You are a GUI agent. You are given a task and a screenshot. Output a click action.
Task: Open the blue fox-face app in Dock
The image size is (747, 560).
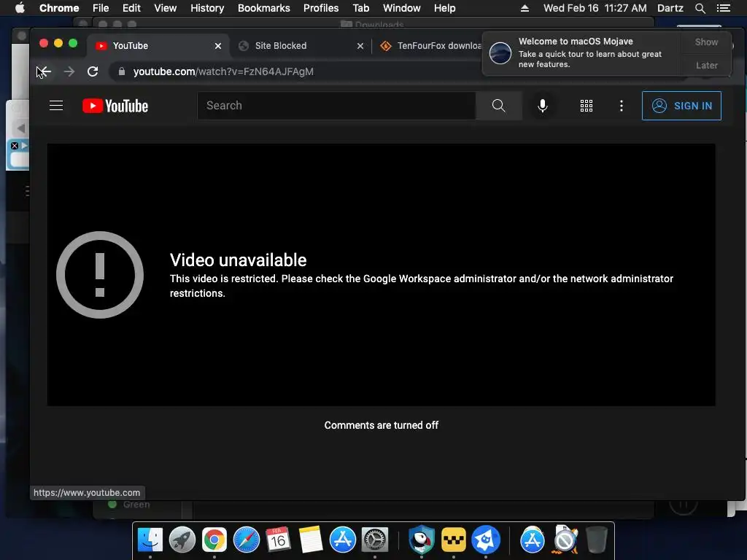[x=485, y=540]
